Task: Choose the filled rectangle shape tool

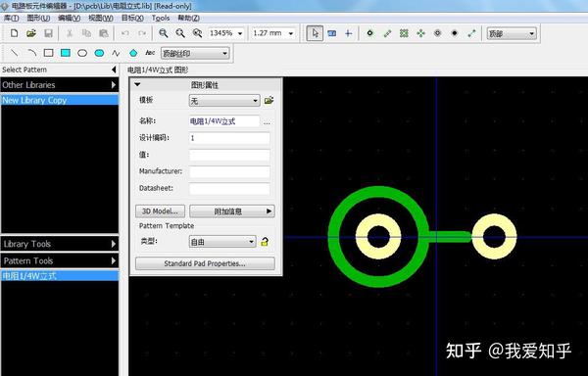Action: pos(66,53)
